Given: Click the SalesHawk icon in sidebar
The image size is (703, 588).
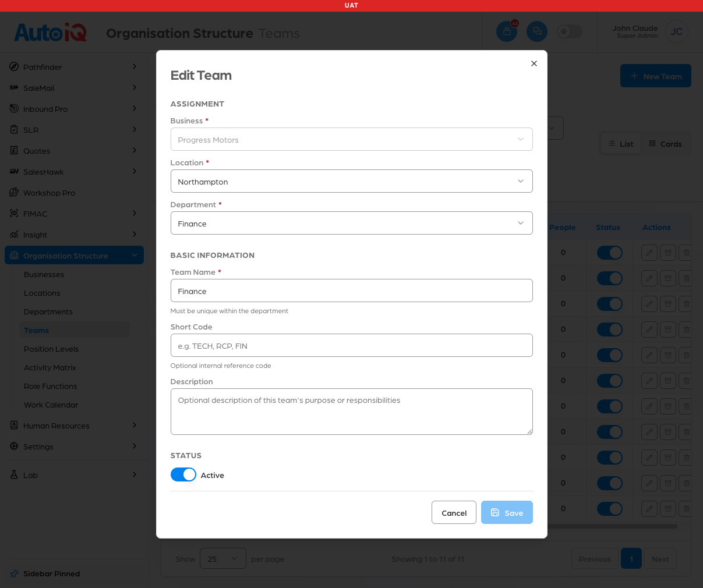Looking at the screenshot, I should (x=14, y=172).
